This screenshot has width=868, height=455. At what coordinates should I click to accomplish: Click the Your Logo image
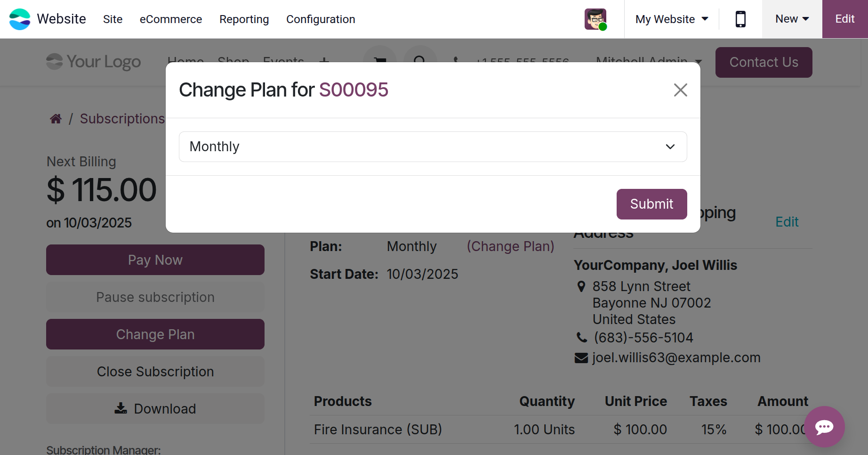[94, 62]
